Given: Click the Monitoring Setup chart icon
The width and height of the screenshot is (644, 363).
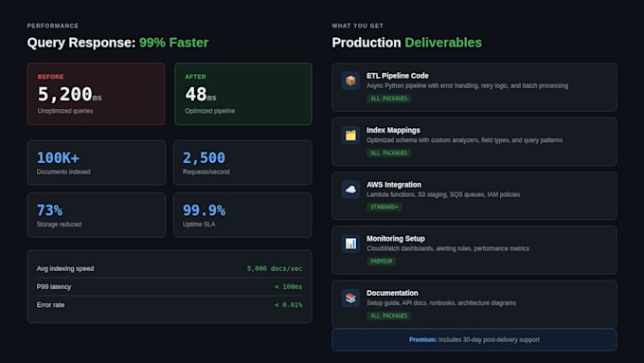Looking at the screenshot, I should tap(350, 244).
